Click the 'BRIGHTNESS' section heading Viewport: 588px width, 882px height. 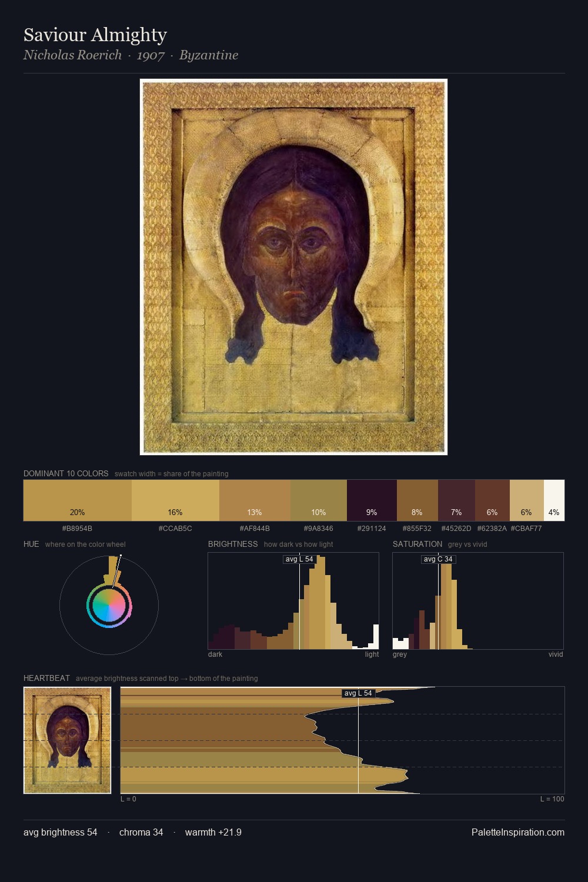click(233, 544)
